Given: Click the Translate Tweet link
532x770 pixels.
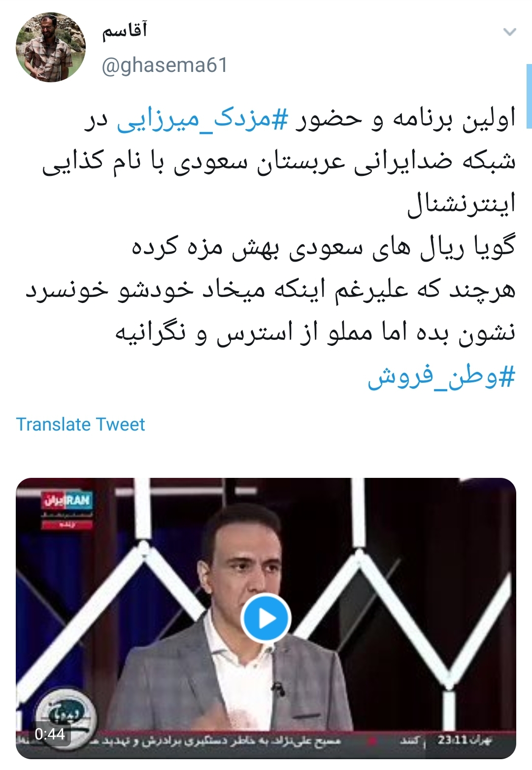Looking at the screenshot, I should coord(81,424).
